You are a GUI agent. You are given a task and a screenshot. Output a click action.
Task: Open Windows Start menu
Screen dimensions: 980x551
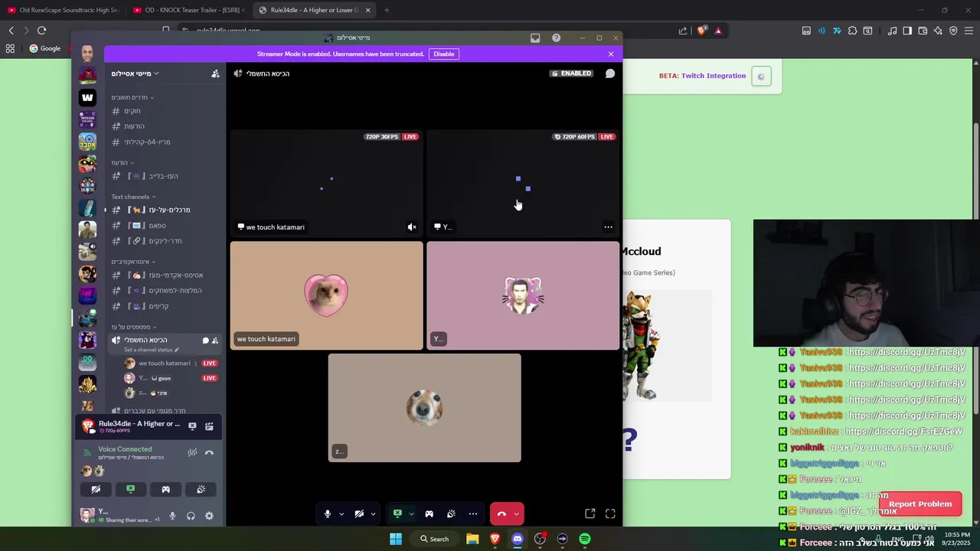point(396,539)
